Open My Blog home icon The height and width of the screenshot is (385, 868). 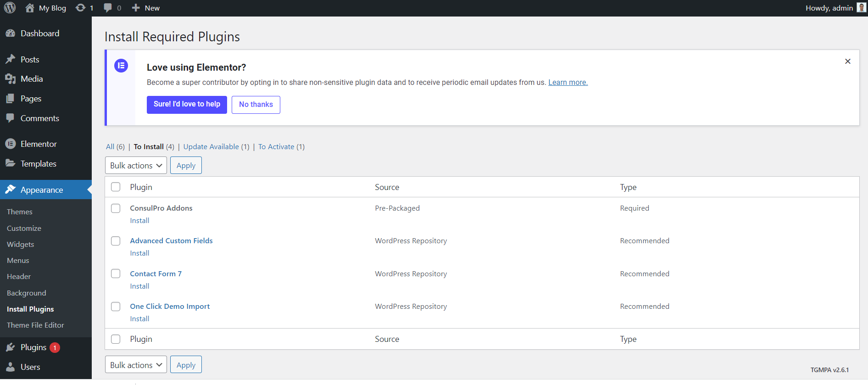click(x=30, y=8)
